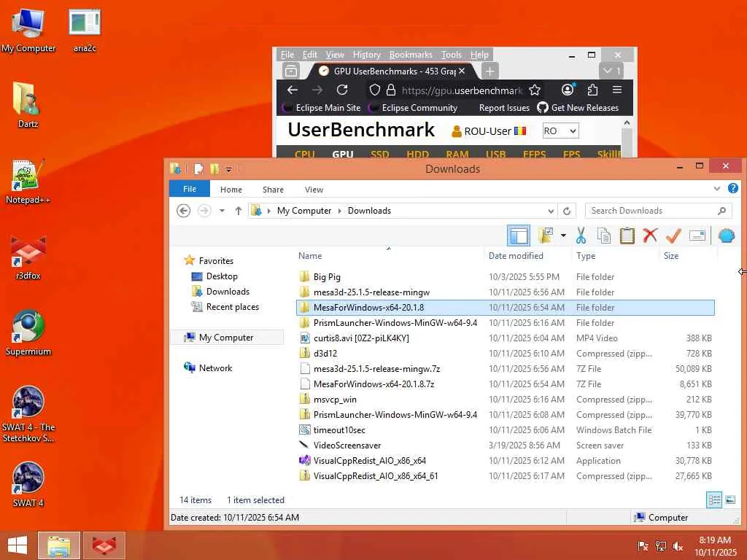Click the Customize Quick Access Toolbar arrow
Image resolution: width=747 pixels, height=560 pixels.
pos(228,169)
